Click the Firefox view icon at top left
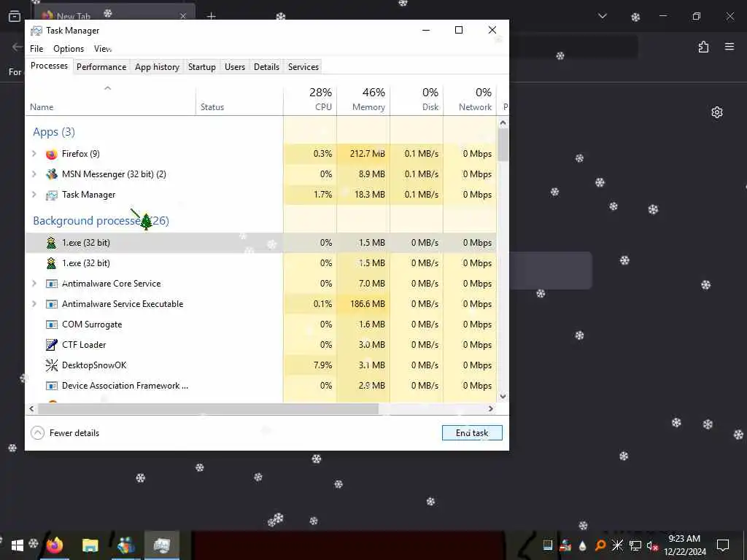The height and width of the screenshot is (560, 747). coord(15,16)
